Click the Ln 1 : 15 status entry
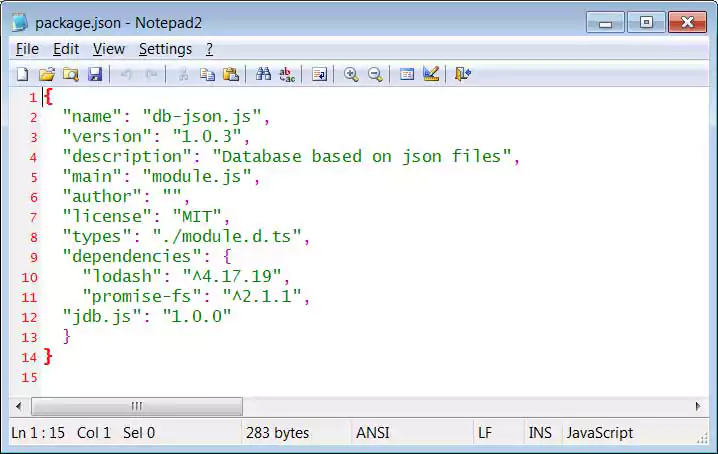This screenshot has width=718, height=454. point(38,432)
